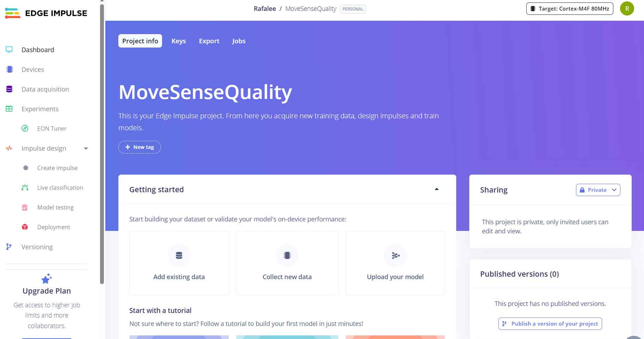
Task: Click the Deployment red box icon
Action: [25, 227]
